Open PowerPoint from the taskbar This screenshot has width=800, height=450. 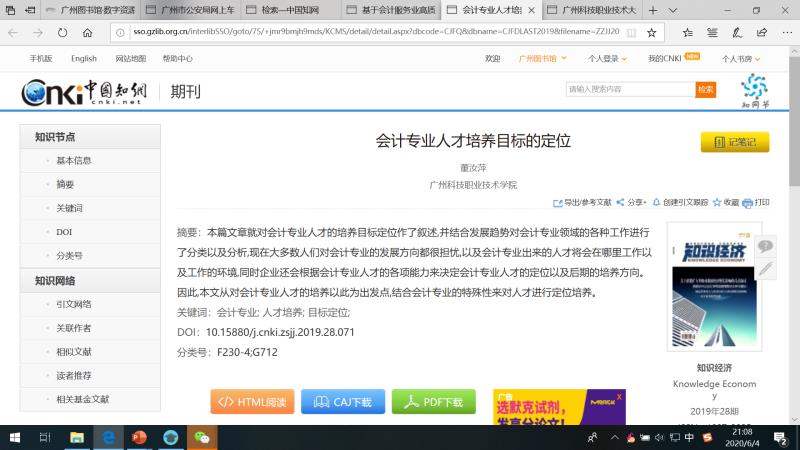(139, 437)
